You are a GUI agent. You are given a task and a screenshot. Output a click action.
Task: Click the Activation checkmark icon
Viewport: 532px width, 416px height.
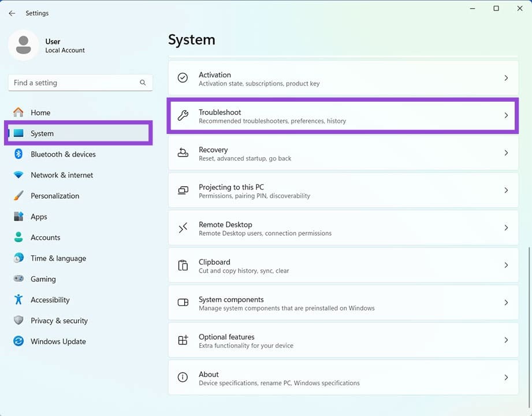[x=183, y=79]
